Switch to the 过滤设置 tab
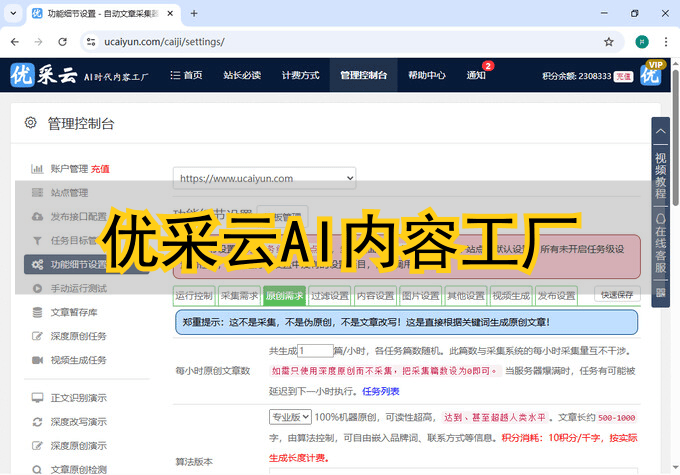This screenshot has height=475, width=680. (x=329, y=296)
